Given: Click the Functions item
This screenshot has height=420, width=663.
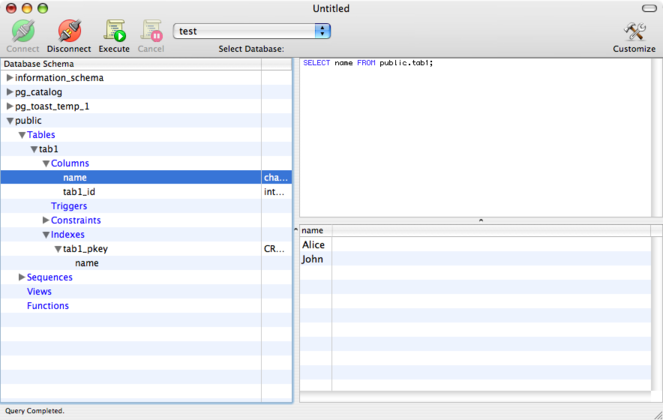Looking at the screenshot, I should click(48, 306).
